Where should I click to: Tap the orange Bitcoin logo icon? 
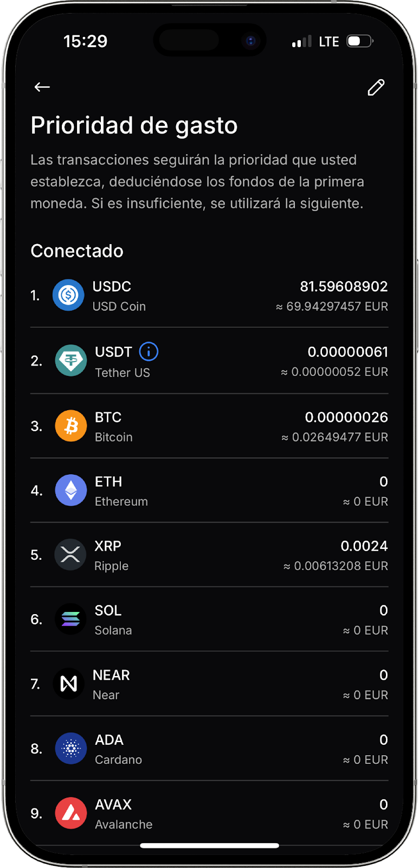[x=71, y=426]
